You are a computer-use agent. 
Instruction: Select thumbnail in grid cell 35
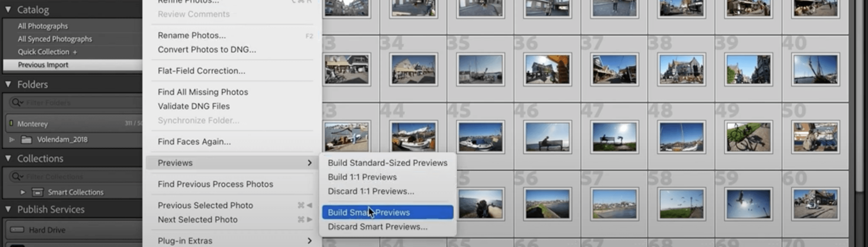coord(481,70)
